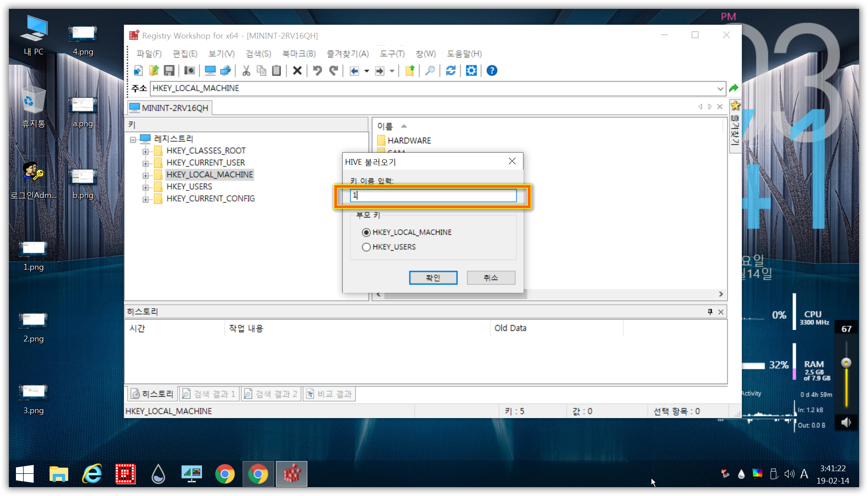The height and width of the screenshot is (496, 868).
Task: Open the Windows Start button
Action: tap(25, 474)
